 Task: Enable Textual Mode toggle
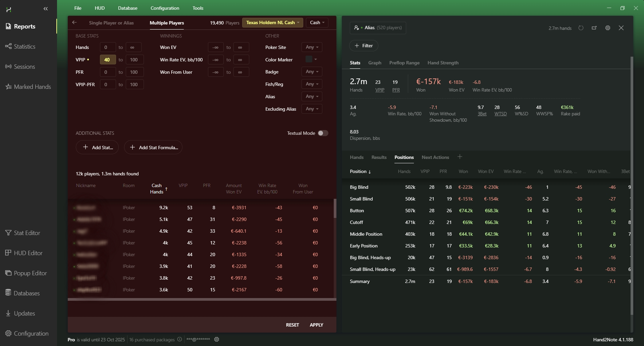[x=323, y=133]
